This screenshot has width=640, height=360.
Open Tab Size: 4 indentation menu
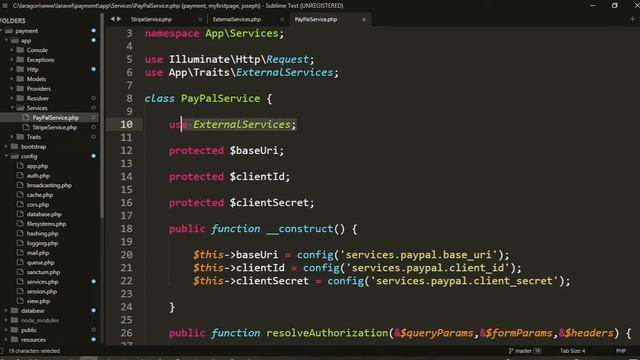(x=572, y=351)
